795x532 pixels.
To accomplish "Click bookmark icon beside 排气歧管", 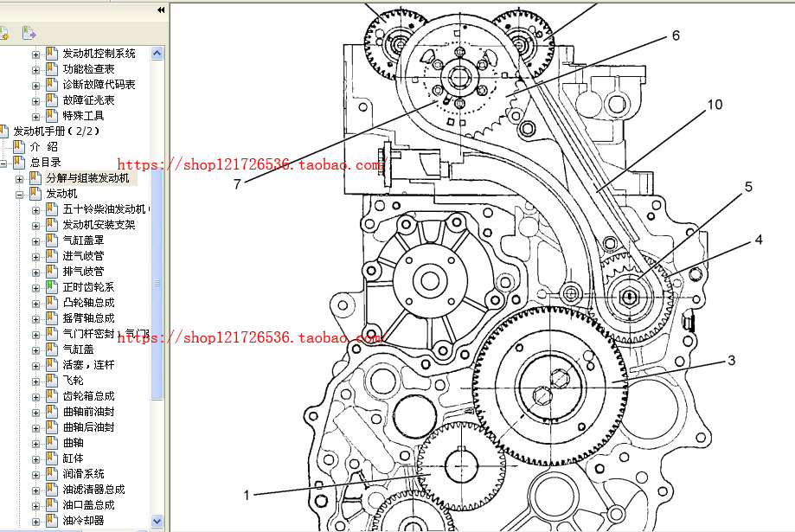I will coord(52,272).
